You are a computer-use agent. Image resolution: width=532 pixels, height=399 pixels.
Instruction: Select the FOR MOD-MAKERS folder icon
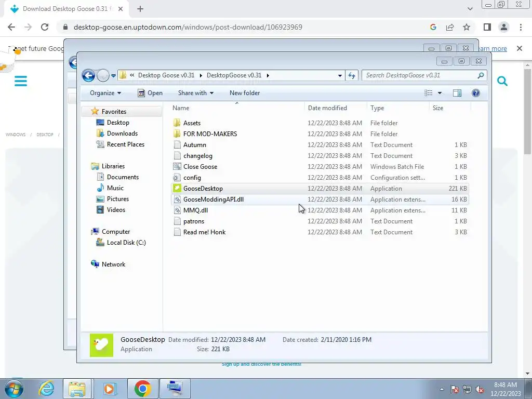tap(177, 134)
